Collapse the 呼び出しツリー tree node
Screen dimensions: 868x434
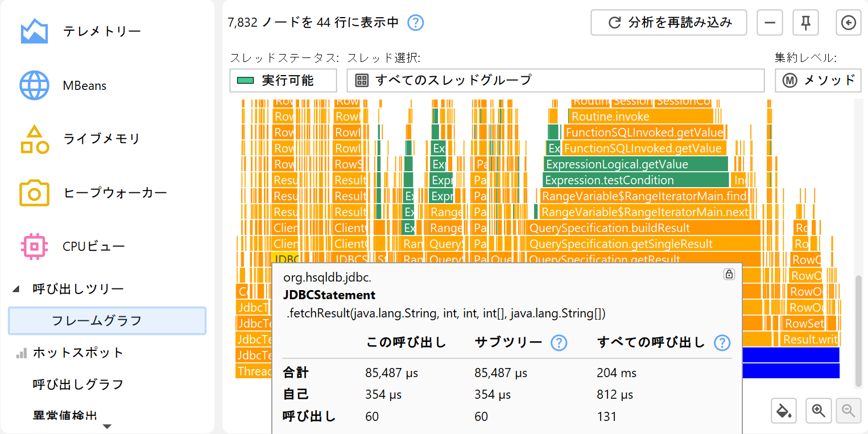pyautogui.click(x=16, y=289)
